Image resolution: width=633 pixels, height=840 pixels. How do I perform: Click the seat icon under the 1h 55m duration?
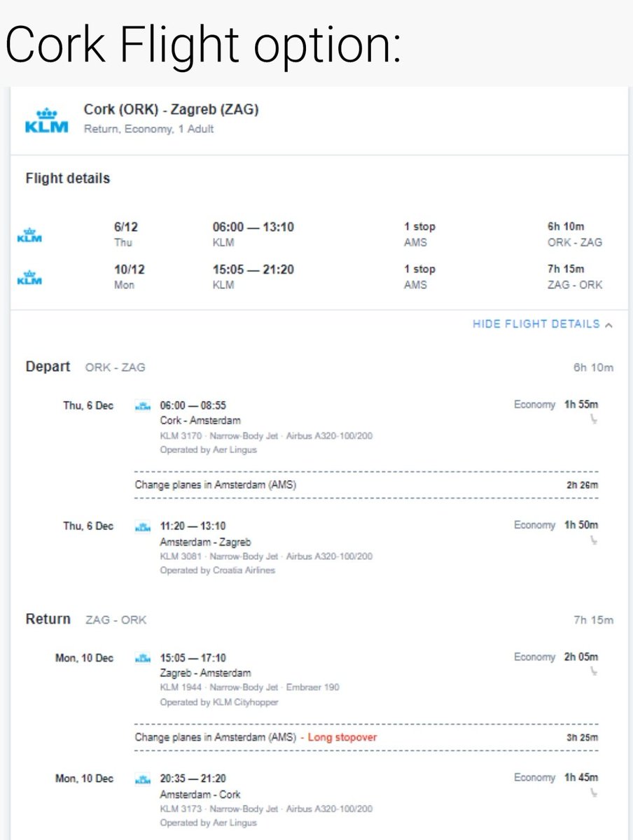(594, 420)
